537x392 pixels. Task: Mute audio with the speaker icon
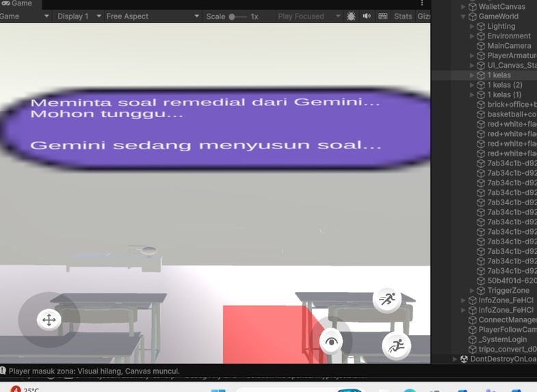(367, 16)
